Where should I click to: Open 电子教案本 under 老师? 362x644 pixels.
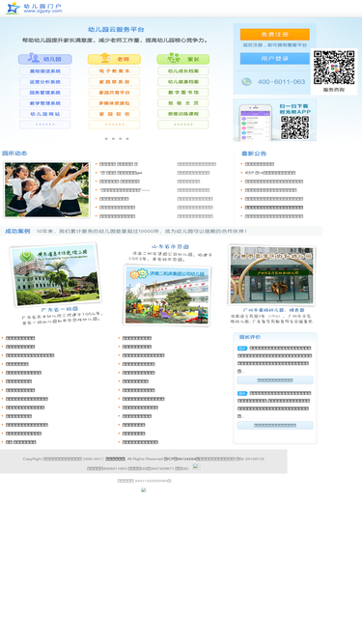(x=114, y=71)
